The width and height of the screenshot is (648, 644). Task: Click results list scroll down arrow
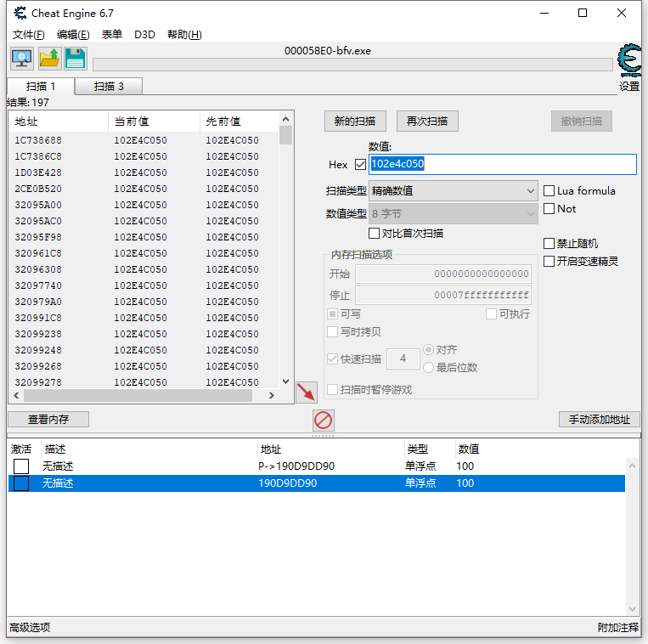(x=285, y=381)
